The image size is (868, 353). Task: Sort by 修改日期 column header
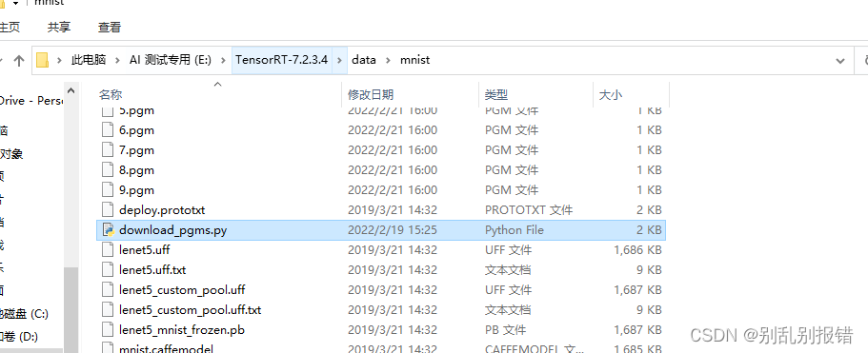pyautogui.click(x=371, y=94)
